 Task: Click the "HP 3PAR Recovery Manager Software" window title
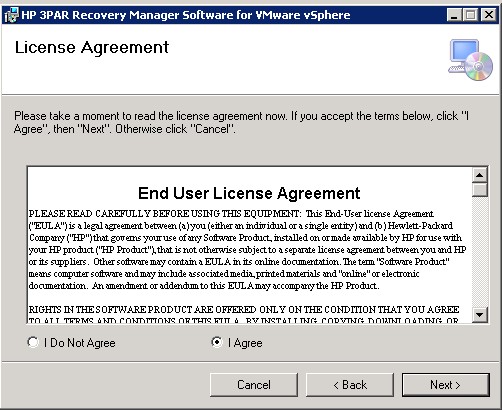tap(186, 15)
